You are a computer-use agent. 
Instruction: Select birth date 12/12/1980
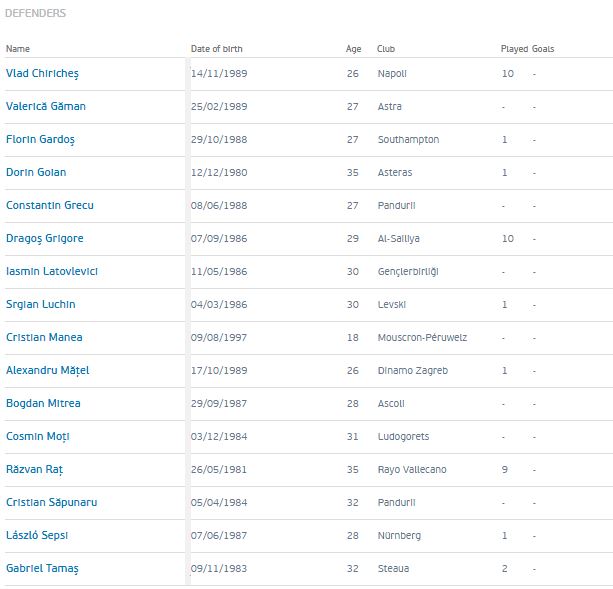pos(219,172)
